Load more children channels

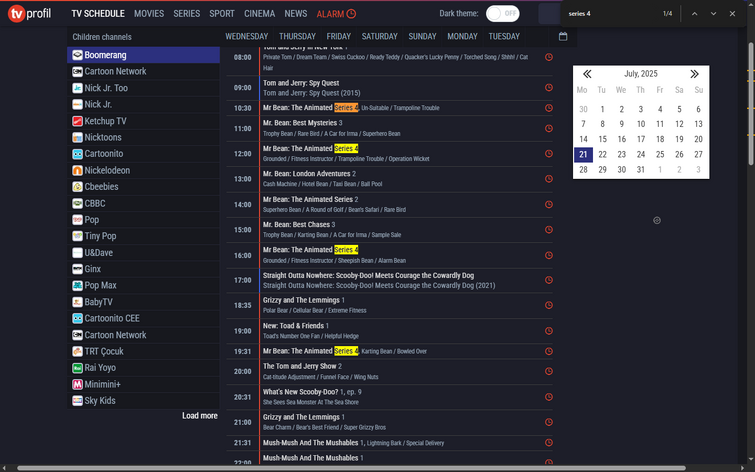pyautogui.click(x=199, y=416)
